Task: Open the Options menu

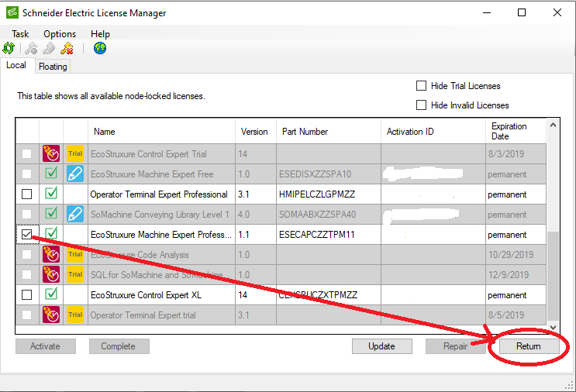Action: click(60, 34)
